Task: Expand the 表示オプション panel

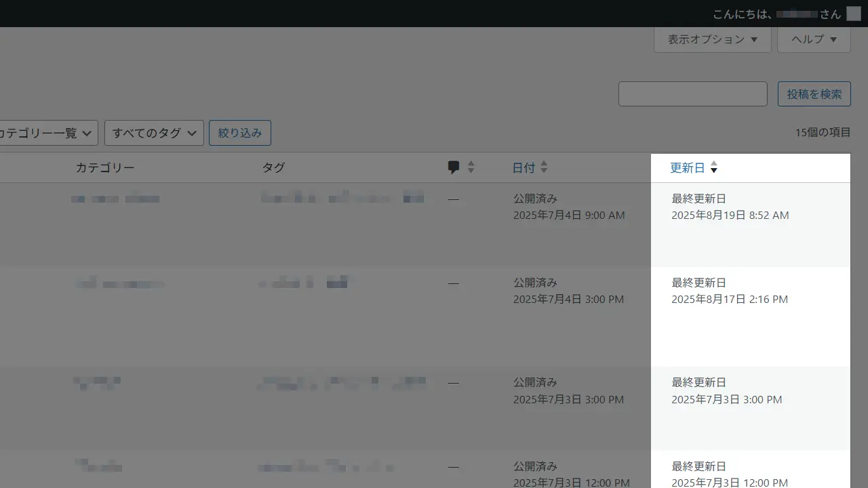Action: coord(712,39)
